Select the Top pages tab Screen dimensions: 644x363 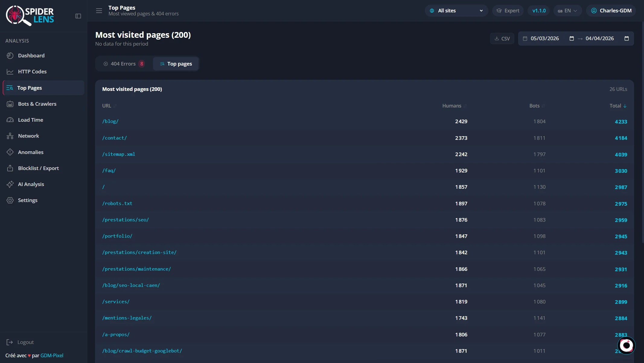176,64
